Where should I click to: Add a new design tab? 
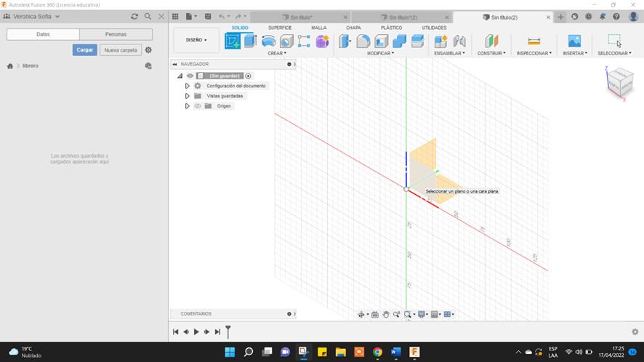point(560,17)
